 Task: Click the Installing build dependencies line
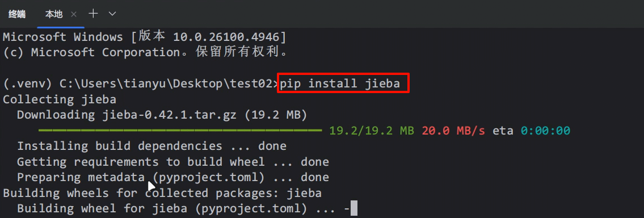click(151, 146)
